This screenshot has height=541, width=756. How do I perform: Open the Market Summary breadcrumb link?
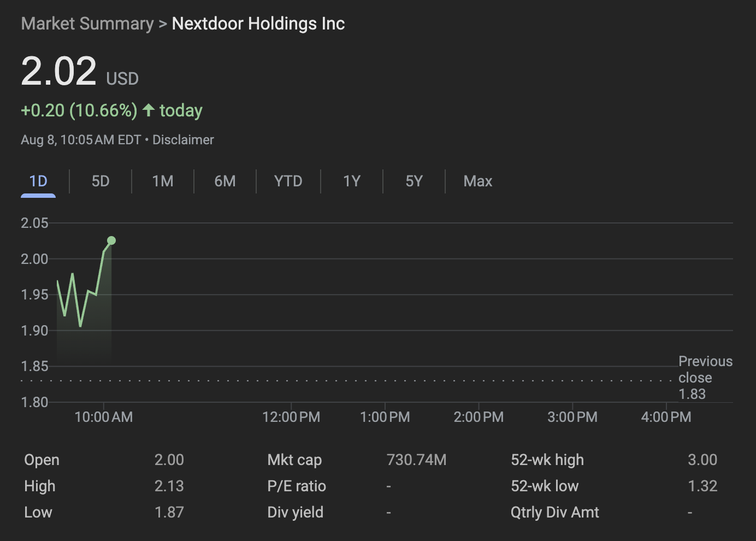click(87, 24)
